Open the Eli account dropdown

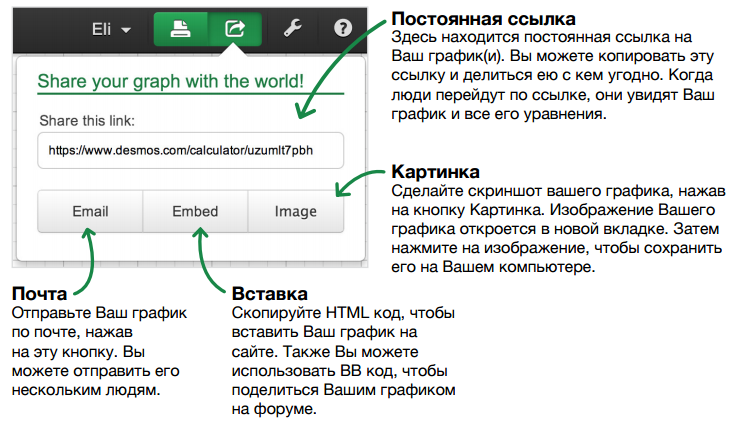click(111, 29)
